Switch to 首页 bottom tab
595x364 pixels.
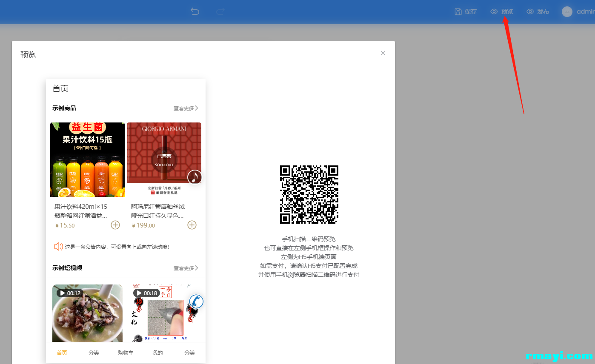coord(62,353)
